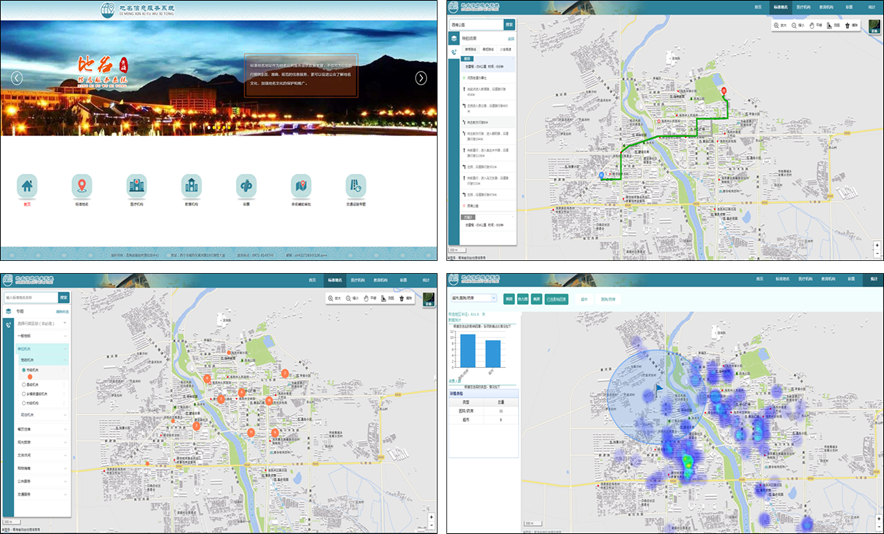Click the red destination marker on route map
The width and height of the screenshot is (884, 534).
coord(724,91)
